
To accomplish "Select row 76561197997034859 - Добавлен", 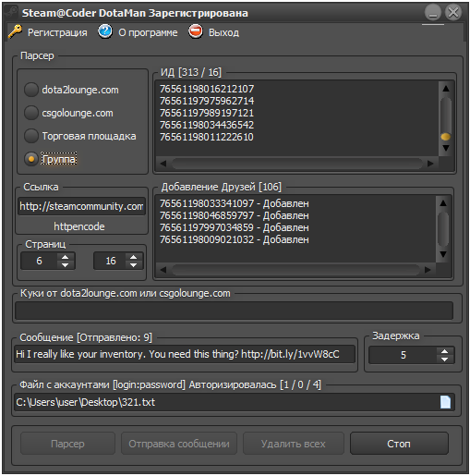I will click(x=234, y=227).
